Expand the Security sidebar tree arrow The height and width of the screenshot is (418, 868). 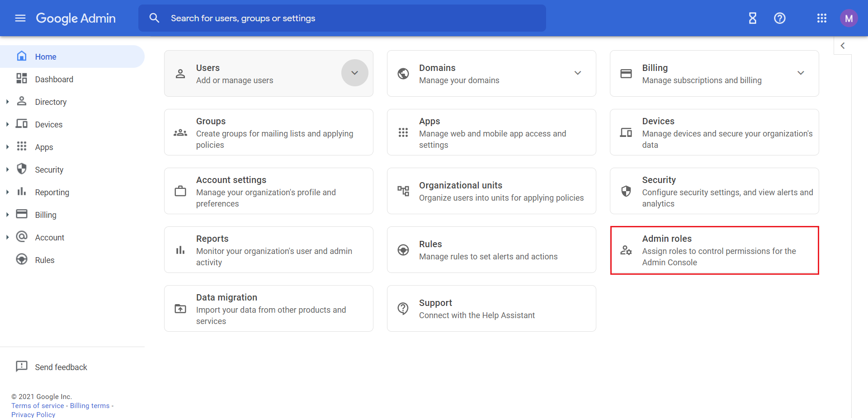[7, 169]
